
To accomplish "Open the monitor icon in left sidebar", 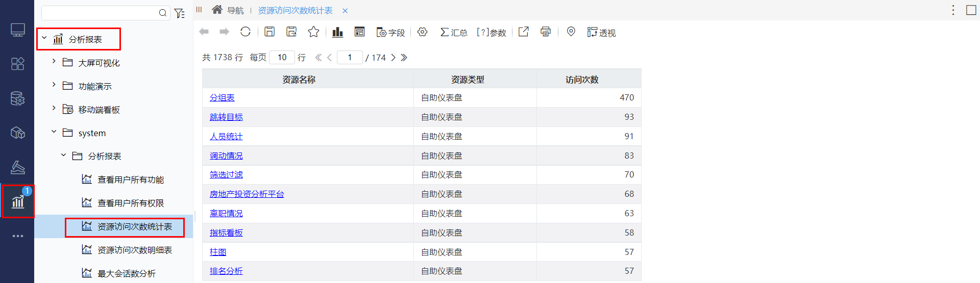I will (18, 30).
